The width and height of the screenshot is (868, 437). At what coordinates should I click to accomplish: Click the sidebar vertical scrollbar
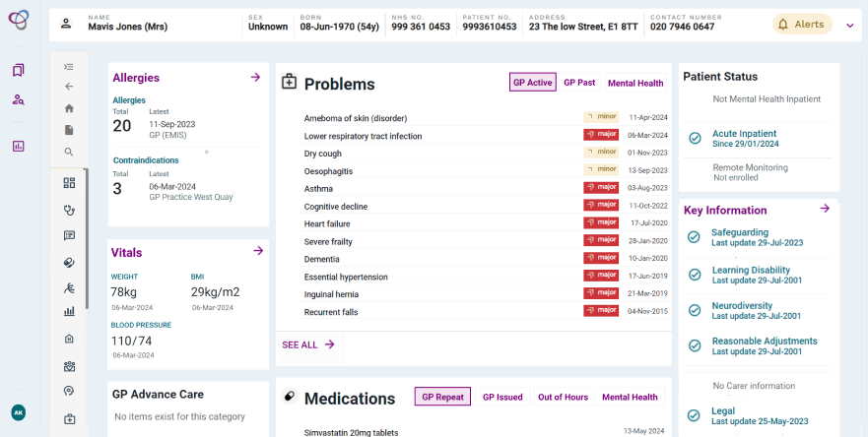coord(87,236)
